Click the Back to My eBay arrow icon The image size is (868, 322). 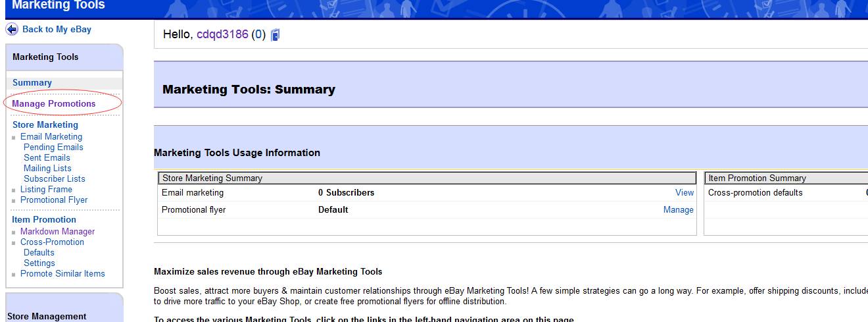tap(12, 29)
